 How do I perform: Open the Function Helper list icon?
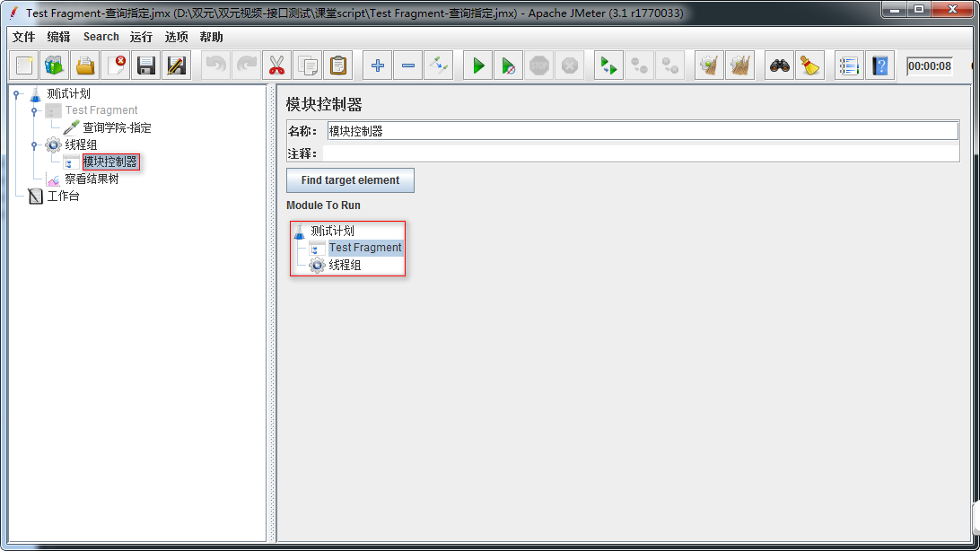pos(849,66)
